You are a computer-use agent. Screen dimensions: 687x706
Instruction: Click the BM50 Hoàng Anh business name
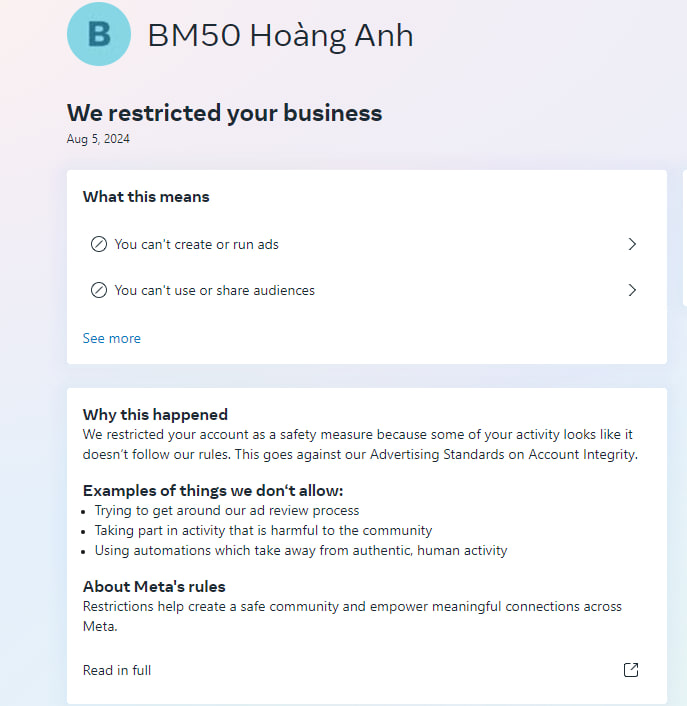coord(280,36)
